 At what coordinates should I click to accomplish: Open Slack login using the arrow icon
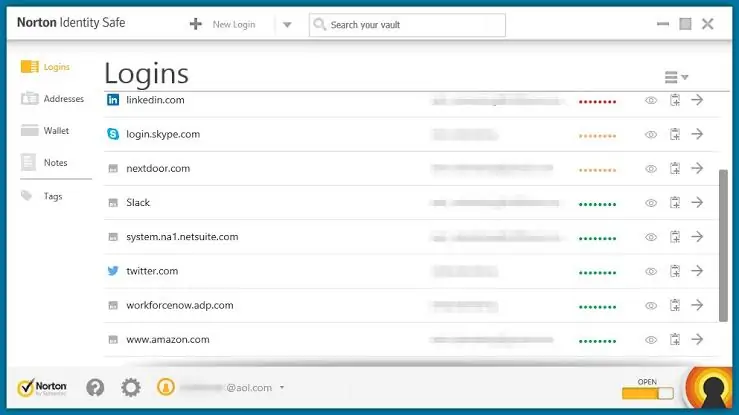pos(697,203)
